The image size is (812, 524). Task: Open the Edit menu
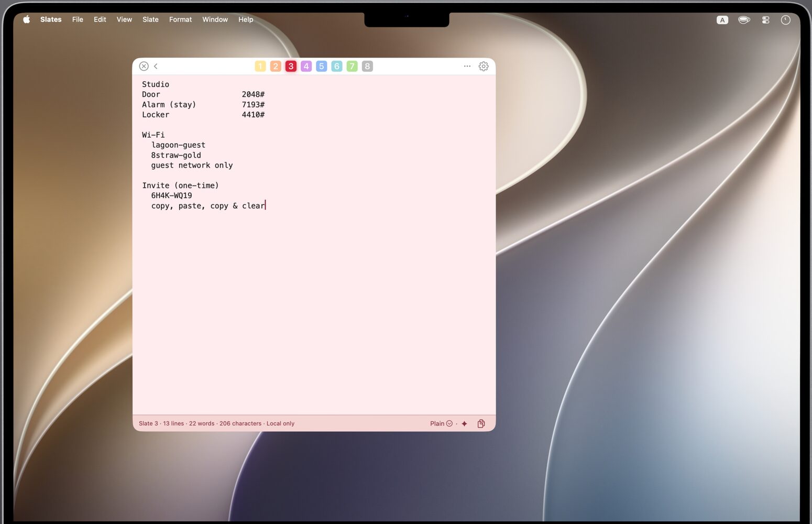(x=100, y=19)
